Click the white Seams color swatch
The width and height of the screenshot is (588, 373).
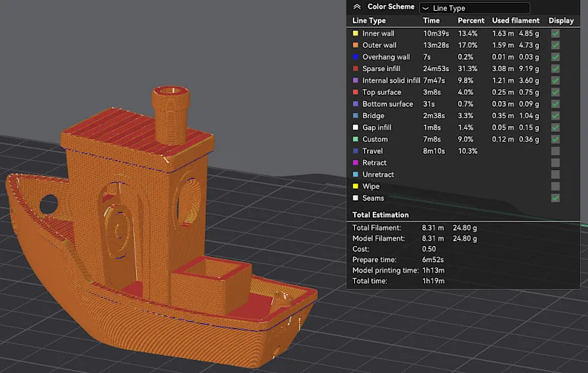click(x=356, y=198)
